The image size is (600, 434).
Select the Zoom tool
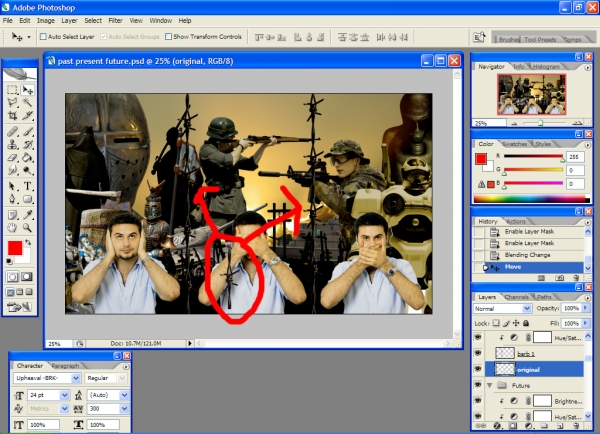click(x=27, y=228)
